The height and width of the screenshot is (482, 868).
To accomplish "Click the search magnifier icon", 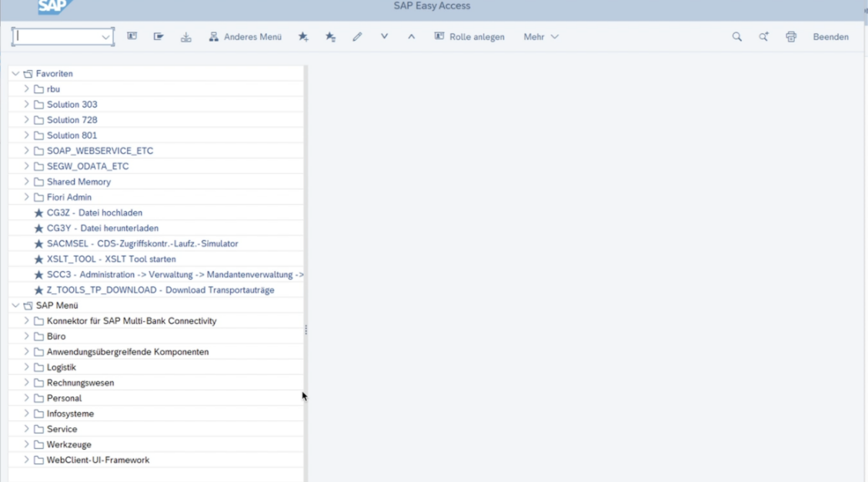I will (736, 37).
